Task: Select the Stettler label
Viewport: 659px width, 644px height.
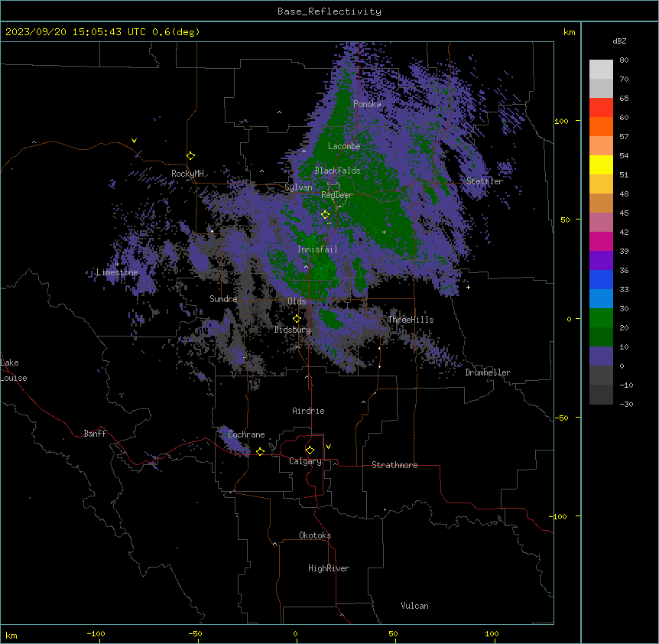Action: 485,181
